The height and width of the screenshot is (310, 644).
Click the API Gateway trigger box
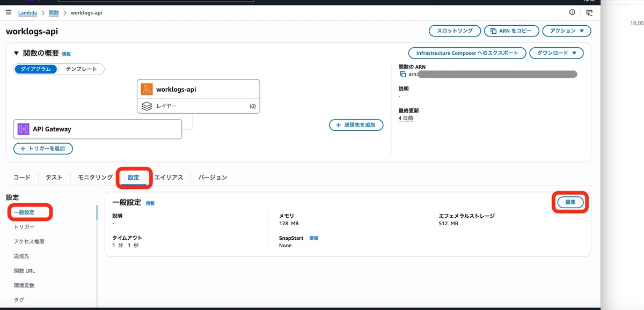98,129
